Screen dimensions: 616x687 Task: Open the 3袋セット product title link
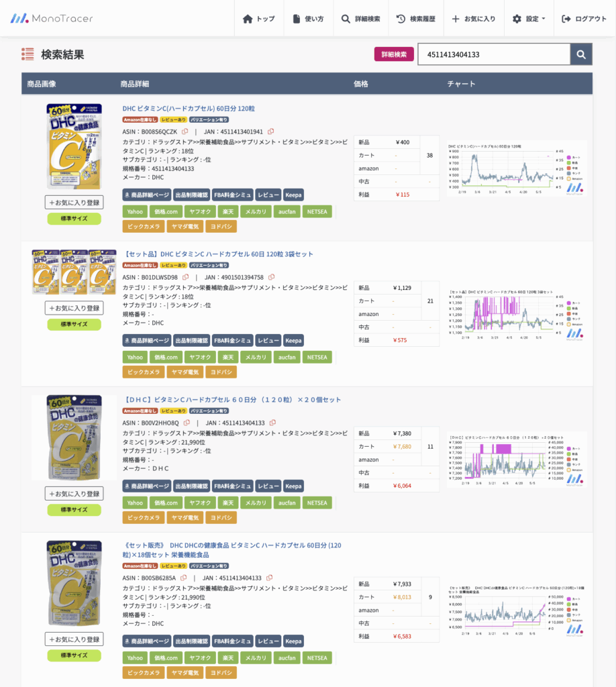[x=217, y=254]
